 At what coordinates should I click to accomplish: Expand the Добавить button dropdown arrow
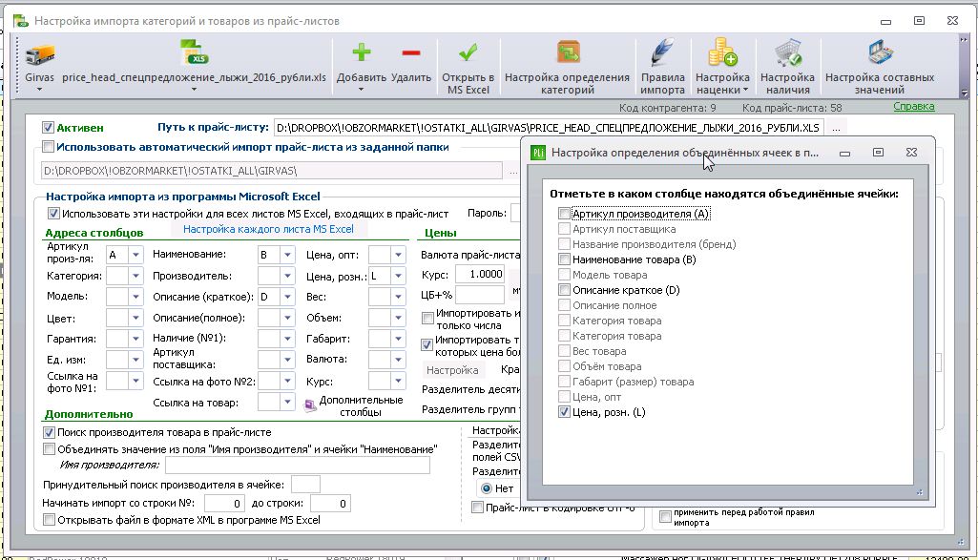coord(361,90)
